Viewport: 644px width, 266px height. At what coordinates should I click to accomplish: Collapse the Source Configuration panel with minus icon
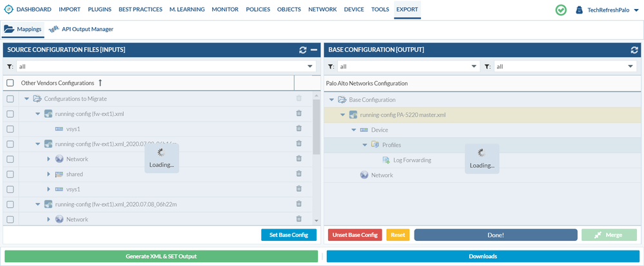tap(313, 50)
